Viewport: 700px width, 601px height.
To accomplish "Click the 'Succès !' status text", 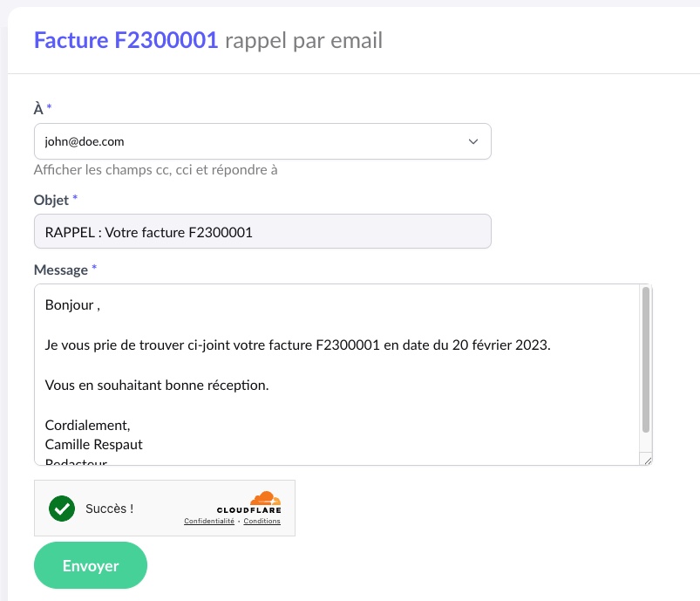I will 109,509.
